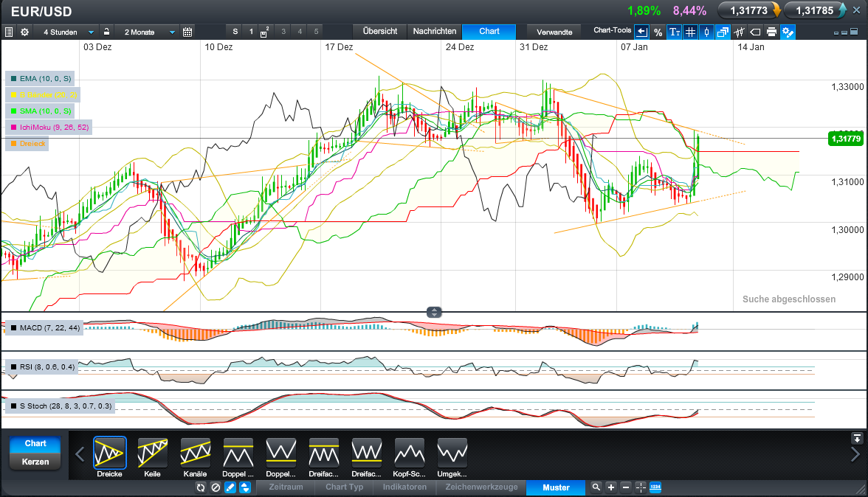Screen dimensions: 868x497
Task: Click the Kerzen button
Action: [35, 462]
